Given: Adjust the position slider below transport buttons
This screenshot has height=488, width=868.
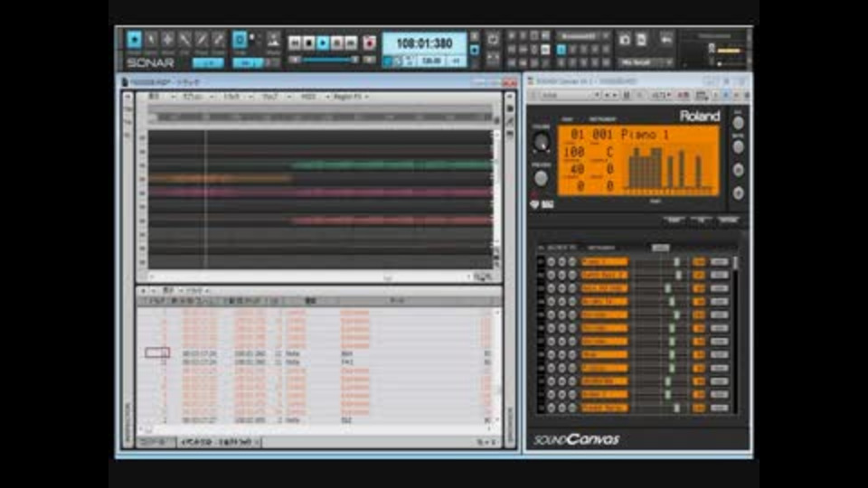Looking at the screenshot, I should click(329, 60).
